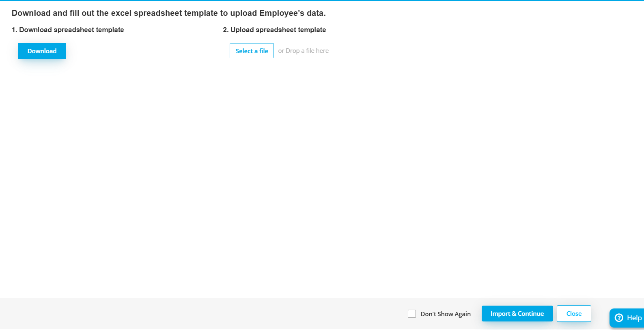The height and width of the screenshot is (330, 644).
Task: Click 'Employee's data' in the heading
Action: [x=292, y=13]
